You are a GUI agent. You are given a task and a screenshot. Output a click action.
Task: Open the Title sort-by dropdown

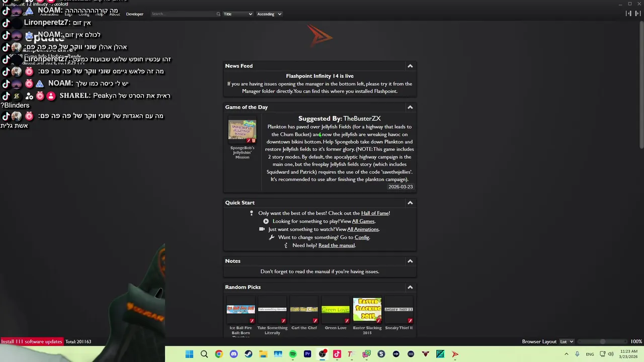pyautogui.click(x=237, y=14)
